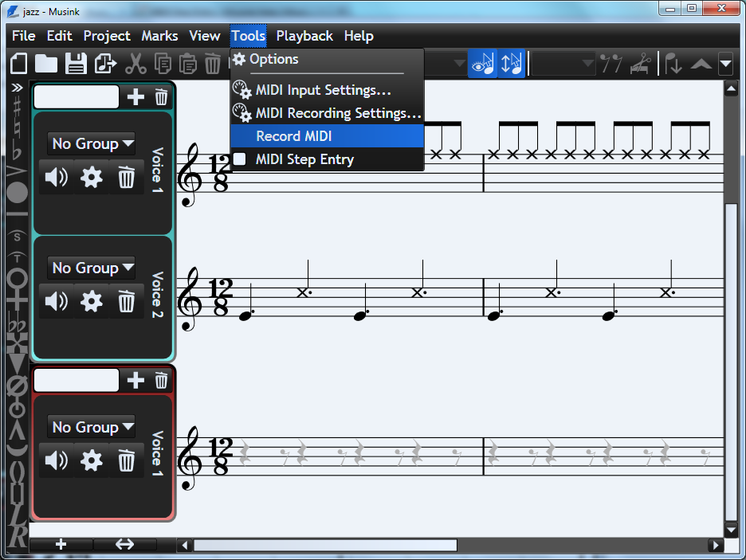Click the Save floppy disk icon

pos(76,64)
